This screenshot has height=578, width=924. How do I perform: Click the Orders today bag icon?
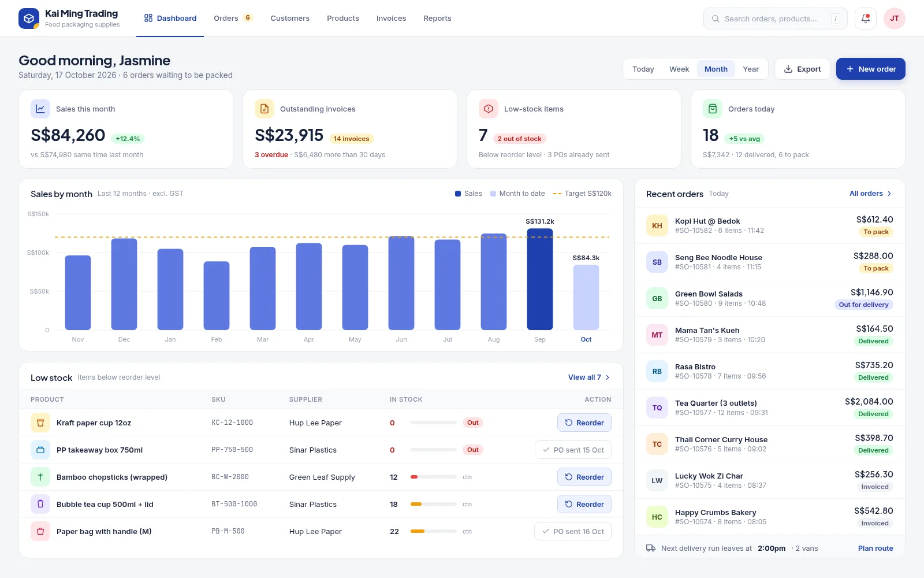tap(713, 109)
